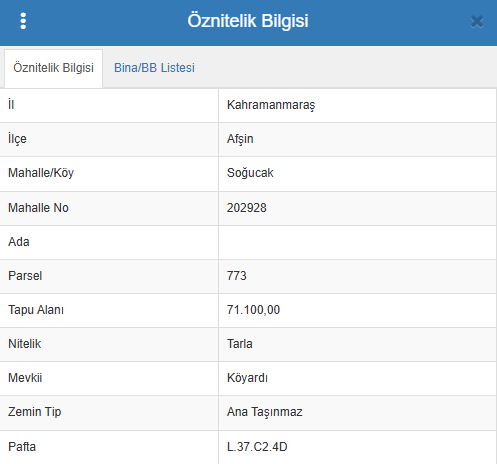Click the empty Ada value cell
The height and width of the screenshot is (464, 497).
click(357, 242)
